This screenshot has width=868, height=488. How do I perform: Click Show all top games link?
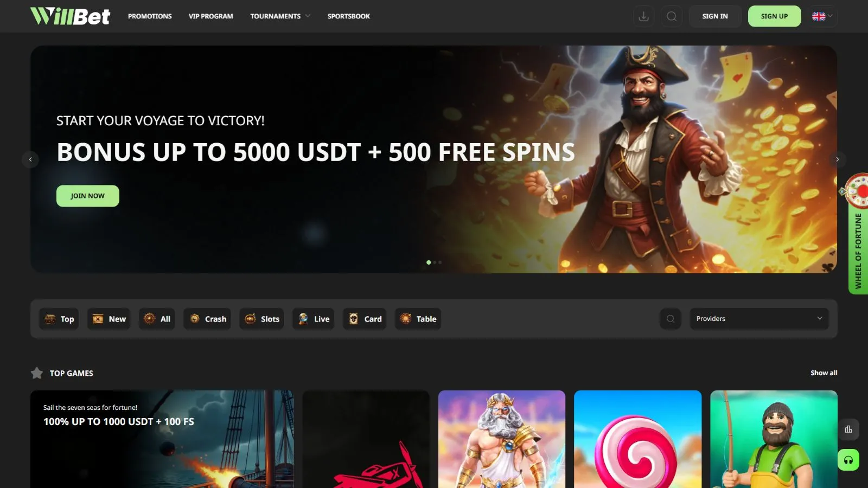pyautogui.click(x=824, y=373)
